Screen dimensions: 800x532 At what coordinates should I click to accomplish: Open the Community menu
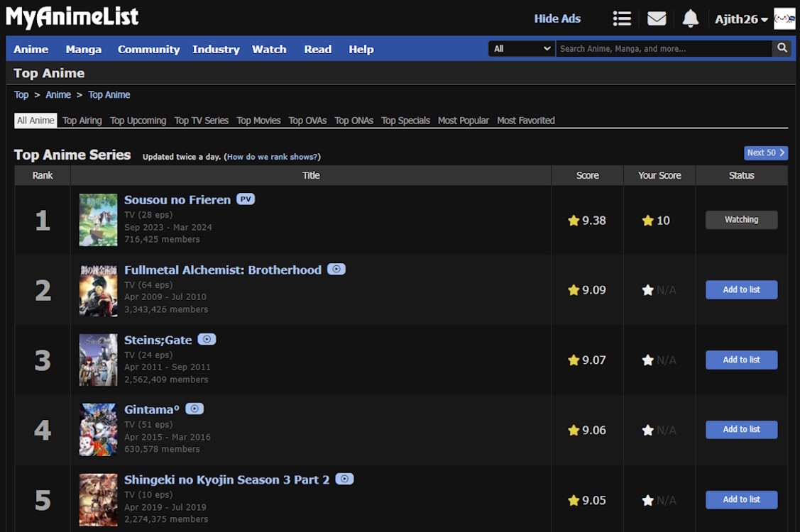149,49
